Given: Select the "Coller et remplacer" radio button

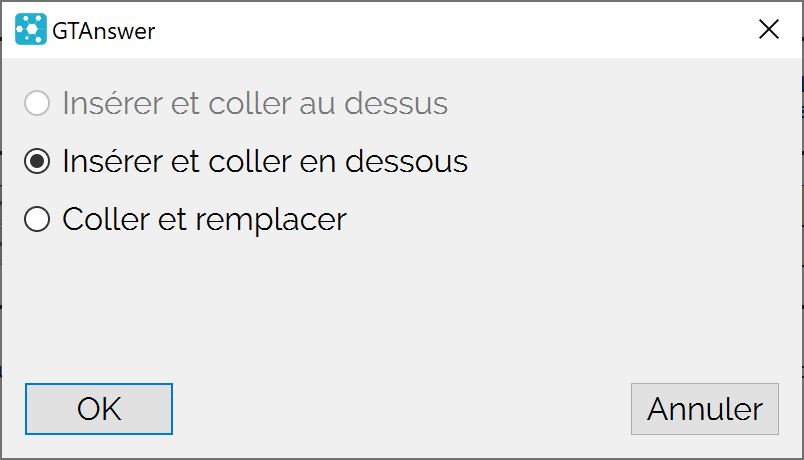Looking at the screenshot, I should point(37,219).
